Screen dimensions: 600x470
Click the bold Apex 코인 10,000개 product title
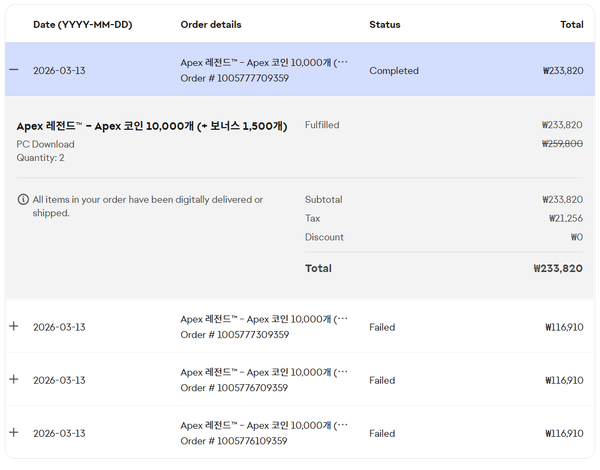(152, 126)
